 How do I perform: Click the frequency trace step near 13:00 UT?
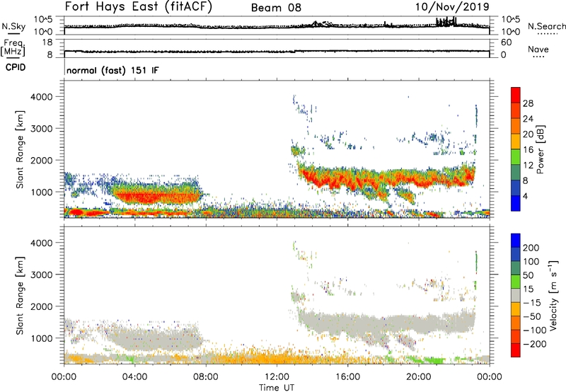295,51
